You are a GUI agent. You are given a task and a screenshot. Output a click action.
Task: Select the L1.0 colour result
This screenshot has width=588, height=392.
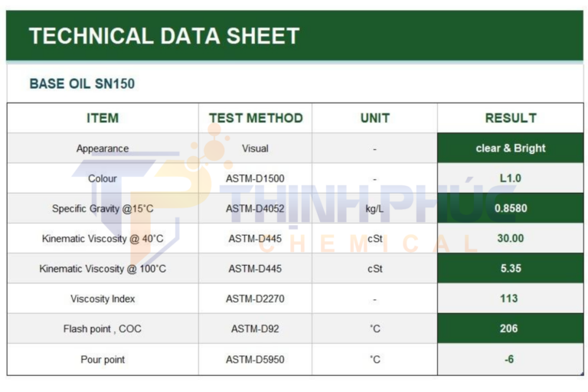click(x=511, y=178)
